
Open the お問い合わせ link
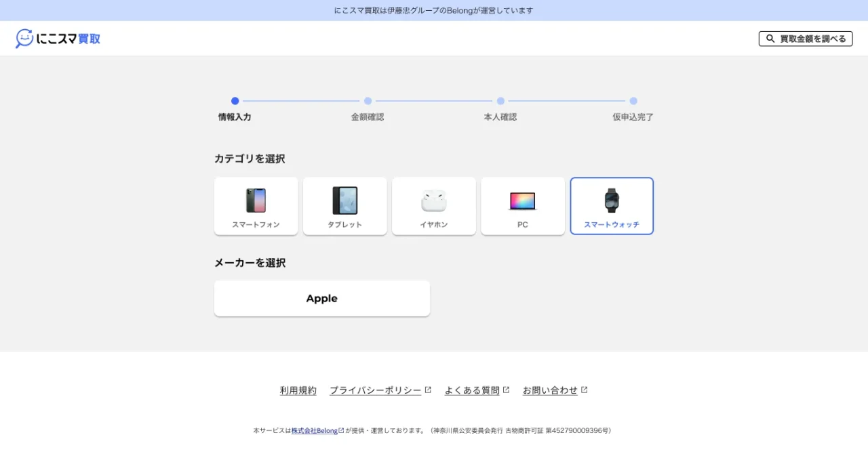(550, 390)
